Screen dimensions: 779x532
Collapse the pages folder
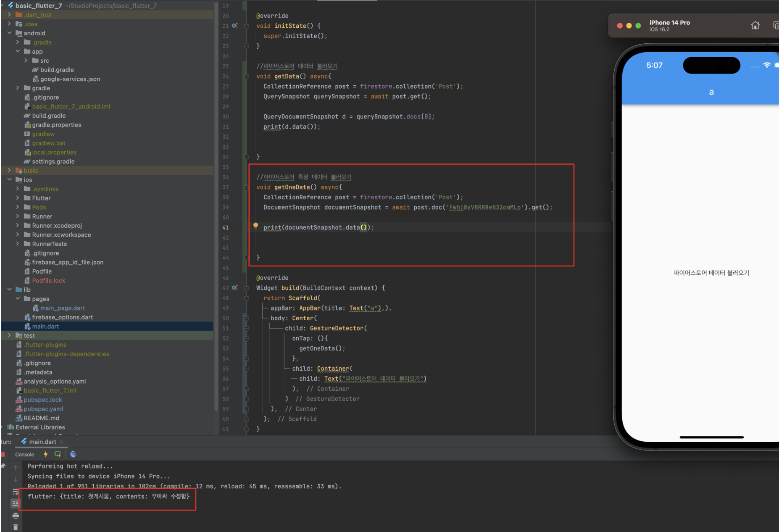pyautogui.click(x=18, y=299)
